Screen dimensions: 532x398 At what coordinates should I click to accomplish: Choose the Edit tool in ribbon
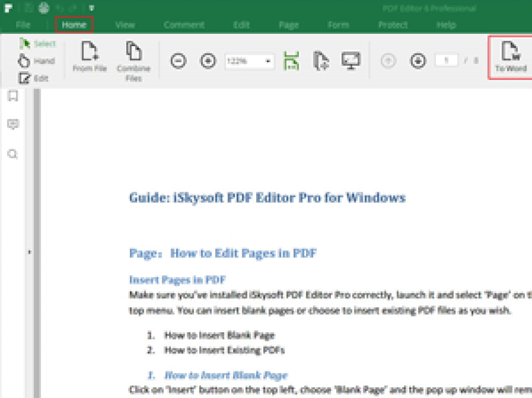click(x=33, y=78)
